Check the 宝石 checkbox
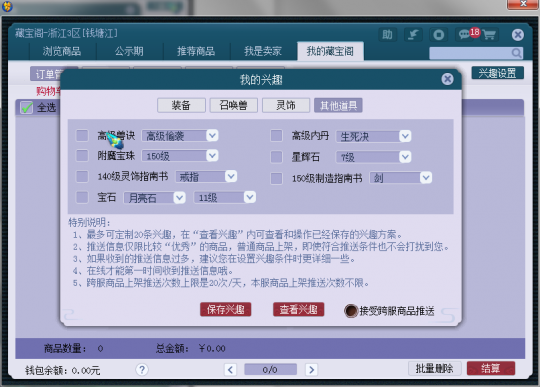Image resolution: width=540 pixels, height=387 pixels. click(82, 197)
